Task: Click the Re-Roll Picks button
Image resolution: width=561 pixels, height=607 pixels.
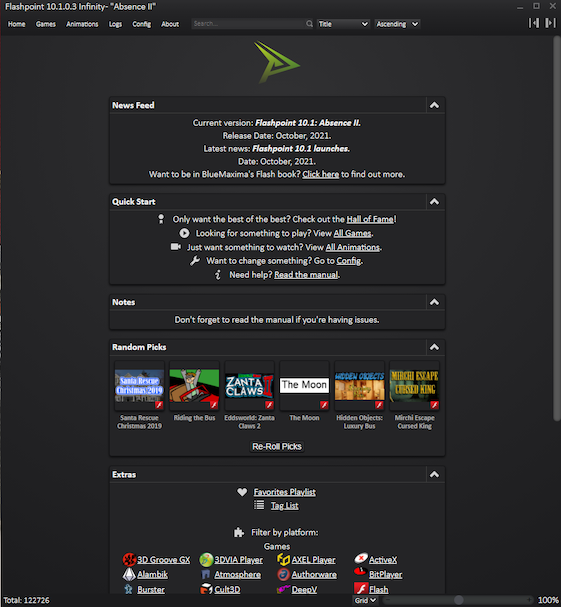Action: (276, 446)
